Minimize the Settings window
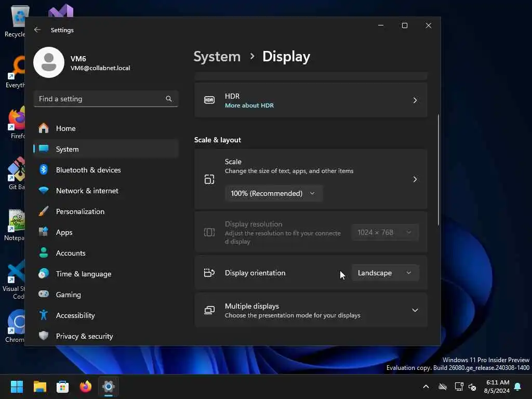 click(381, 25)
